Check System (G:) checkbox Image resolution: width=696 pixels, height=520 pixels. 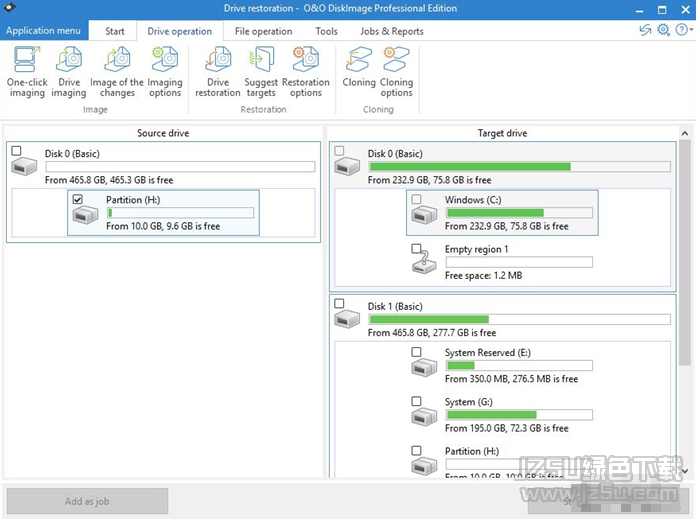coord(416,401)
